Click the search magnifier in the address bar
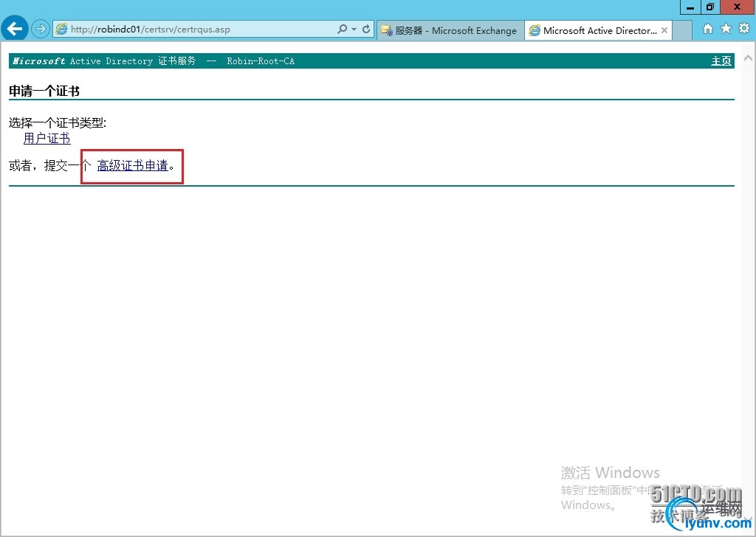 (342, 29)
